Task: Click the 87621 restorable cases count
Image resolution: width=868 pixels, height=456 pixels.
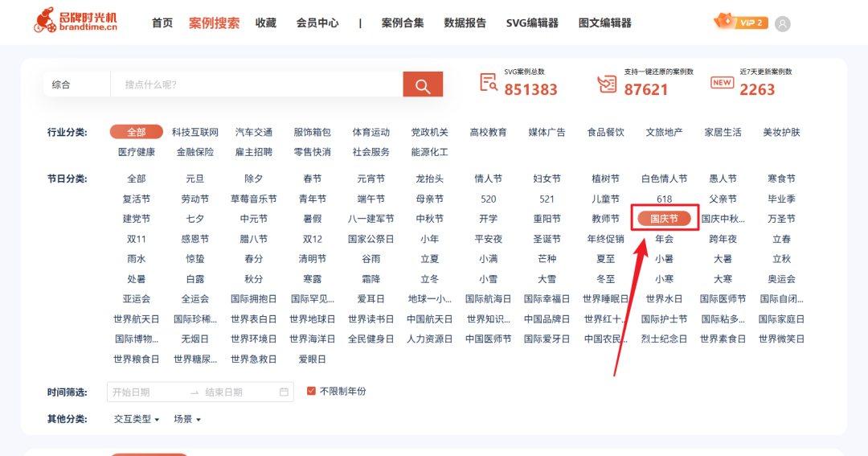Action: (646, 90)
